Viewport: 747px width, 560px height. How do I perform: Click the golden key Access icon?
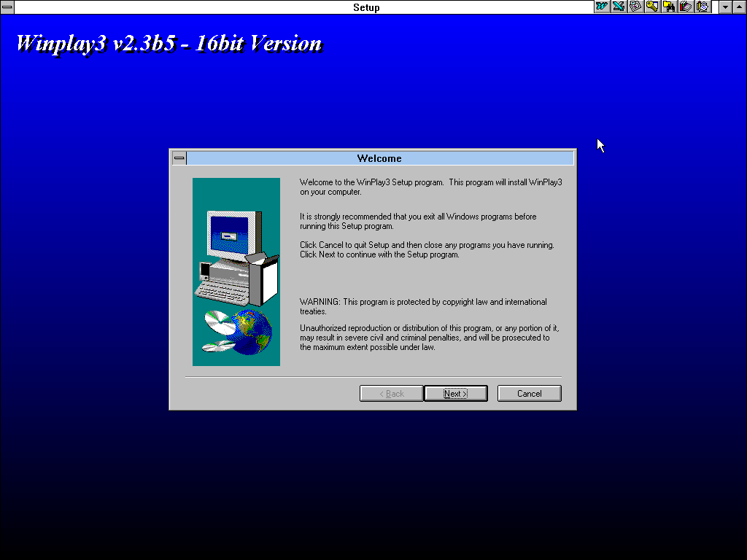652,7
